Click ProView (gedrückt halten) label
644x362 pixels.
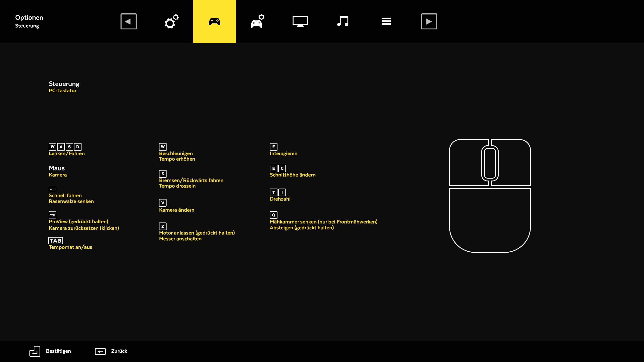pyautogui.click(x=78, y=221)
